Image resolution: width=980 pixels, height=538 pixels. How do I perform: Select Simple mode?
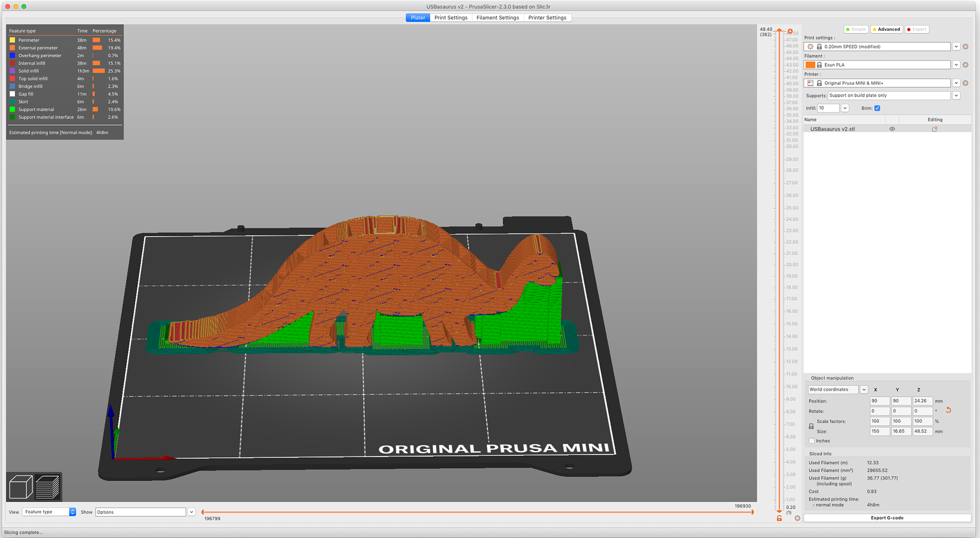click(x=856, y=29)
